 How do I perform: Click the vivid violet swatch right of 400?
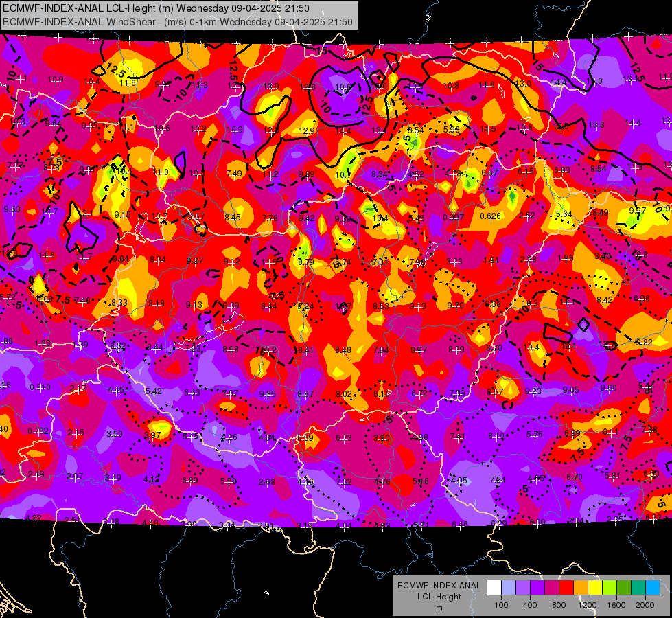tap(537, 587)
